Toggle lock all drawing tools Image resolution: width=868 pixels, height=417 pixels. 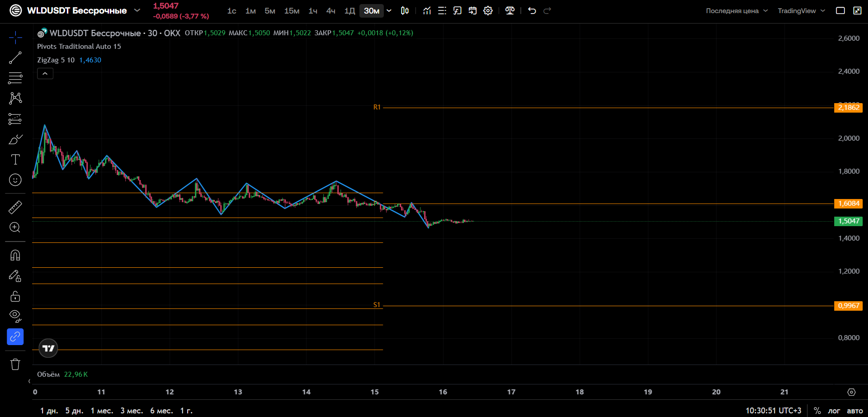tap(15, 296)
